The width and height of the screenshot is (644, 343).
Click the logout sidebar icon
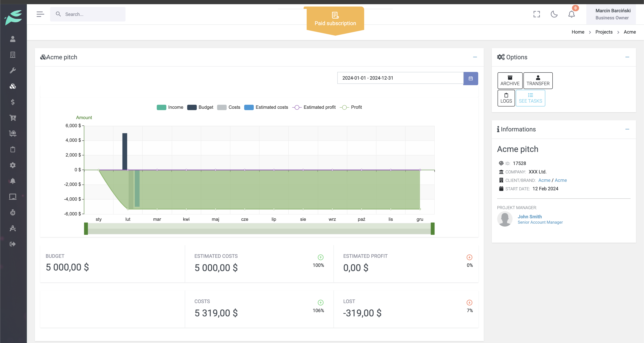(x=13, y=244)
